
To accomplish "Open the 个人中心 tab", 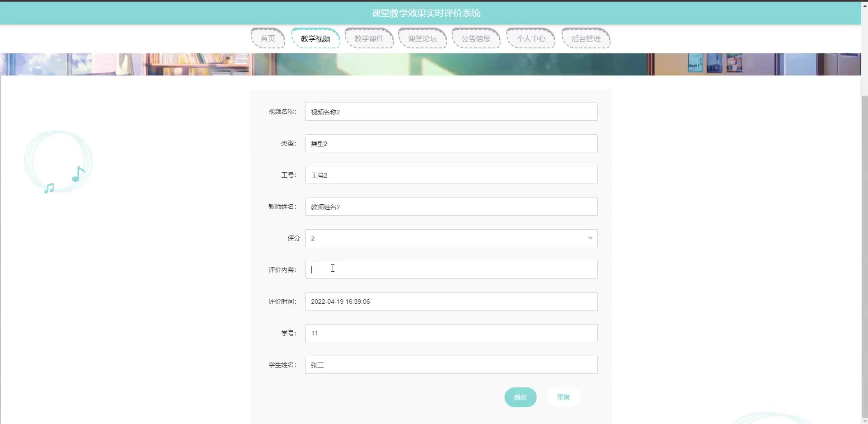I will click(531, 38).
